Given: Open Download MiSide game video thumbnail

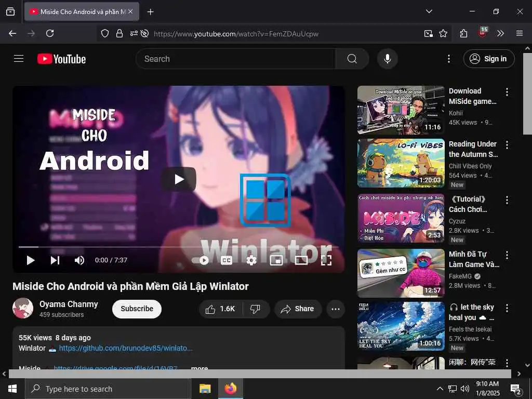Looking at the screenshot, I should click(401, 110).
